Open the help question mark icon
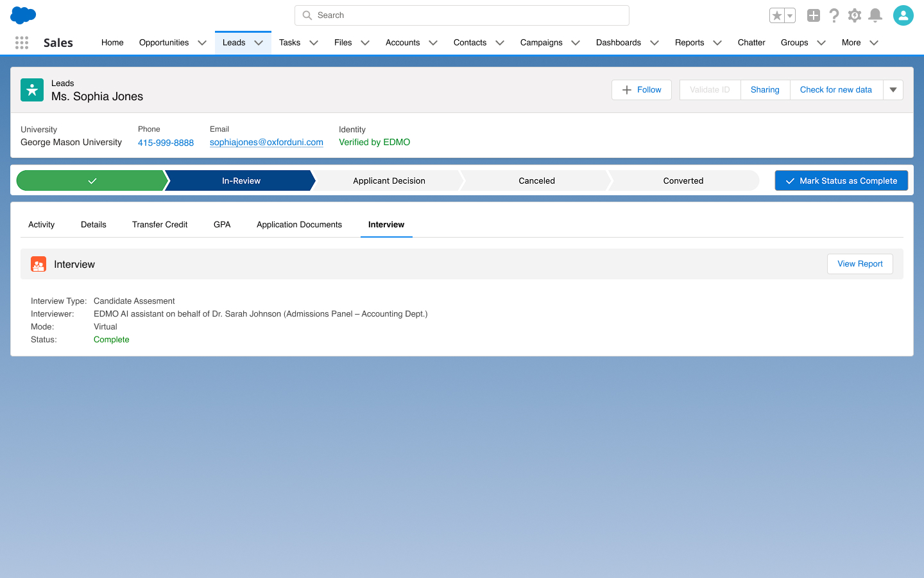This screenshot has height=578, width=924. pos(834,15)
